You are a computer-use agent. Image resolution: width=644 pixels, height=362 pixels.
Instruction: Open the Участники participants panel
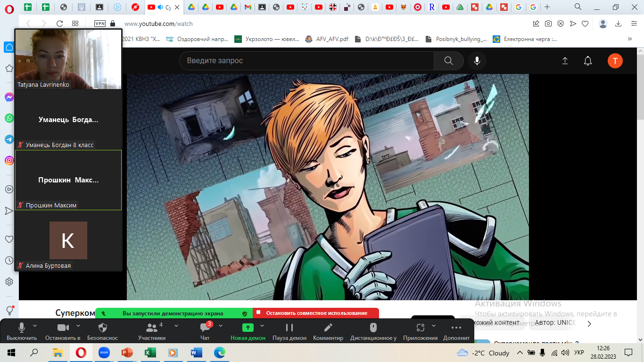coord(152,332)
